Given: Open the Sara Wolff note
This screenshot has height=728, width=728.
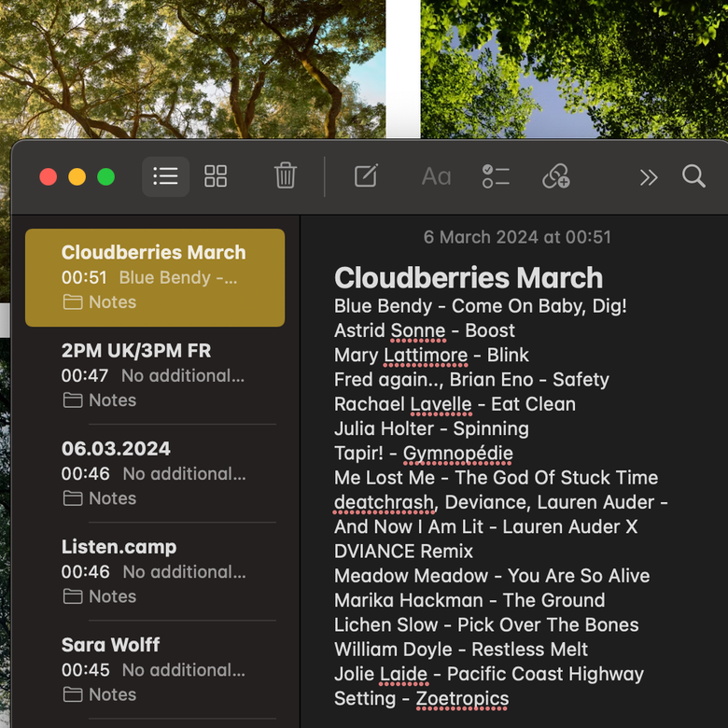Looking at the screenshot, I should click(155, 669).
